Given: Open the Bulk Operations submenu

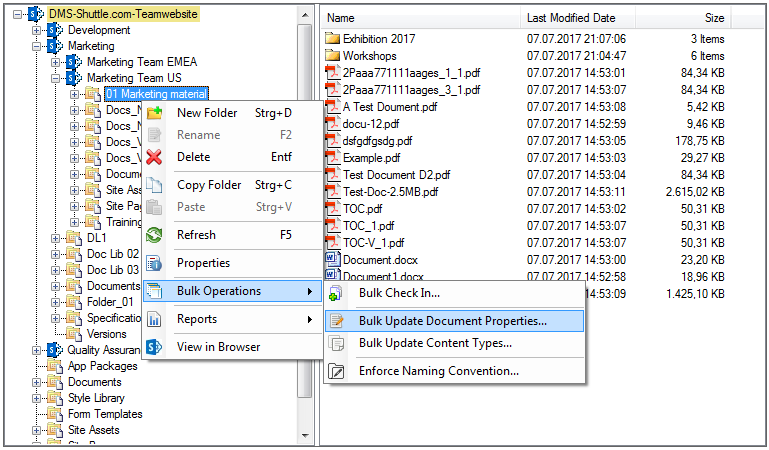Looking at the screenshot, I should [x=232, y=291].
